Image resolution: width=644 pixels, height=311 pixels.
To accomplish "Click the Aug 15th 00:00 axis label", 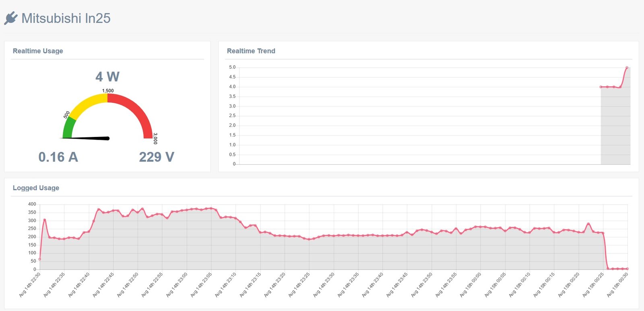I will pos(471,285).
